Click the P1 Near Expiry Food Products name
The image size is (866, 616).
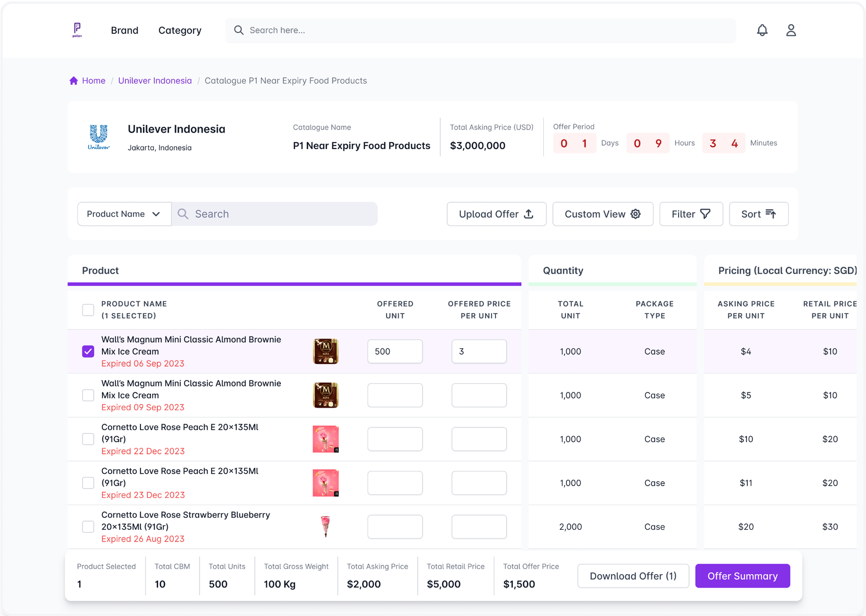[361, 146]
